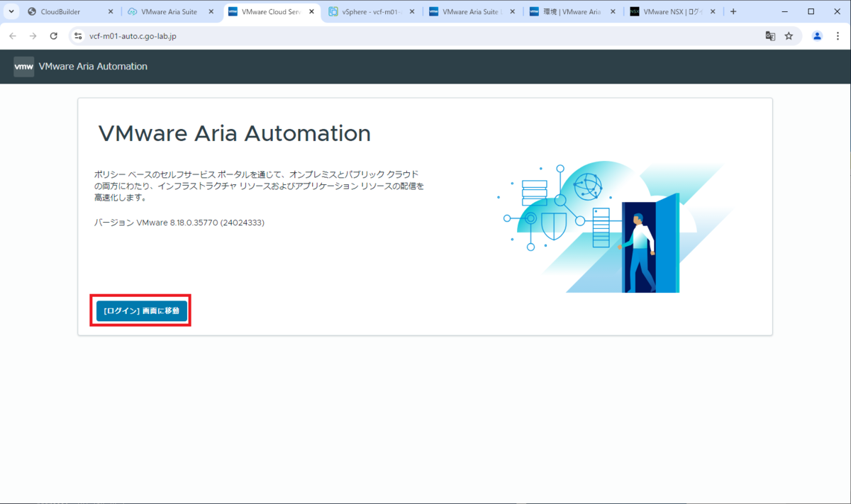Viewport: 851px width, 504px height.
Task: Click the large VMware Aria Automation heading
Action: [x=234, y=133]
